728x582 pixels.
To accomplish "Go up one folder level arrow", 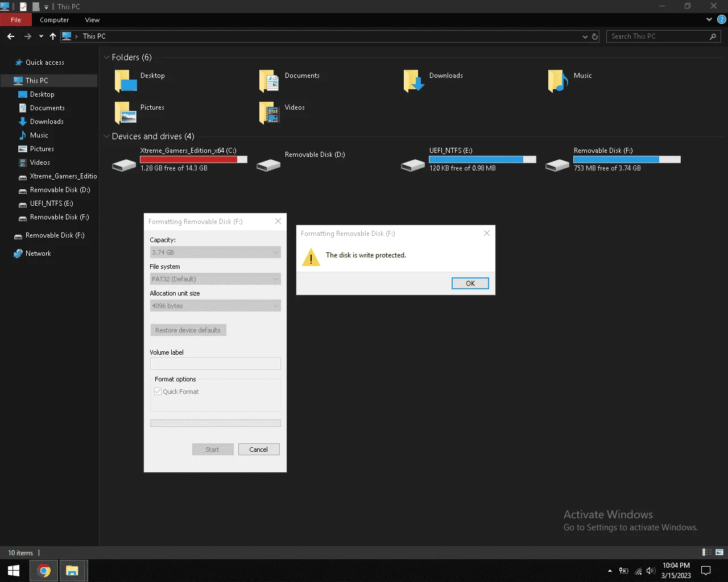I will 53,36.
